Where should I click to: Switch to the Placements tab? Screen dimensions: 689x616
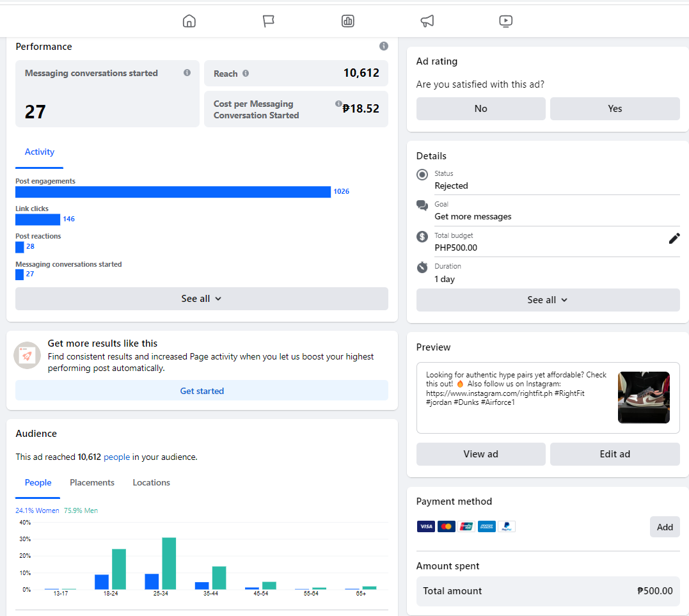[x=92, y=482]
